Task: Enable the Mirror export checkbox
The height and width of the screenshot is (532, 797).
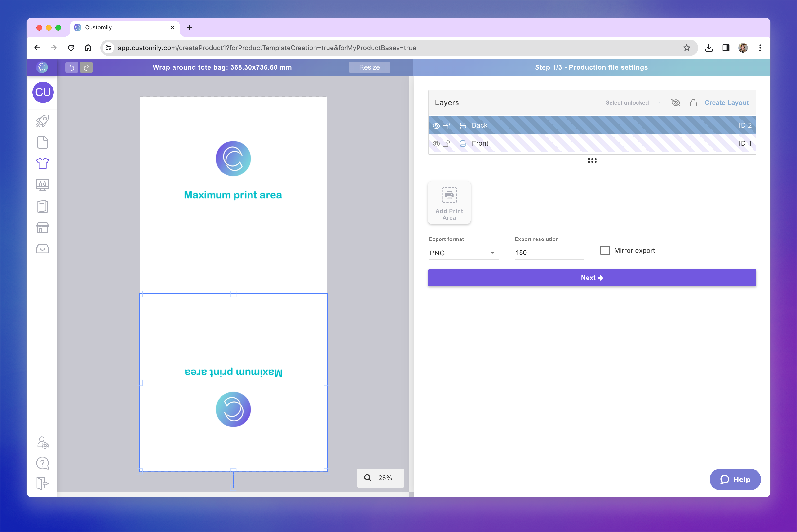Action: pos(605,250)
